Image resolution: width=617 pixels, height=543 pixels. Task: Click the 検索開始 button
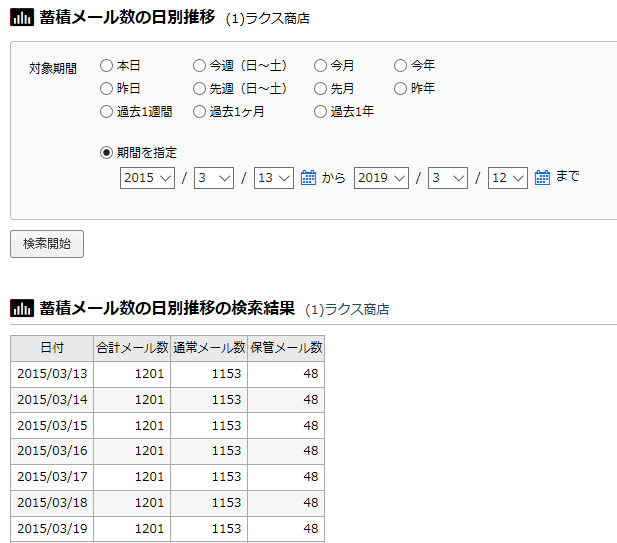47,244
